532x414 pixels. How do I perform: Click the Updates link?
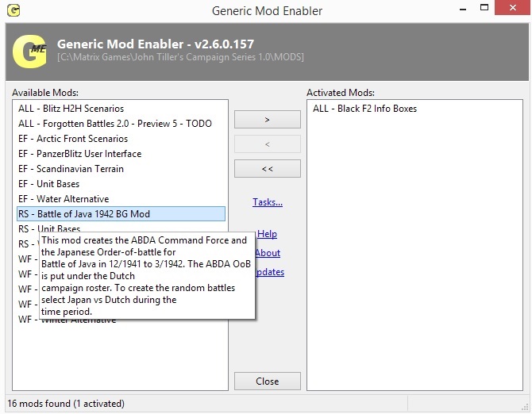pos(270,272)
